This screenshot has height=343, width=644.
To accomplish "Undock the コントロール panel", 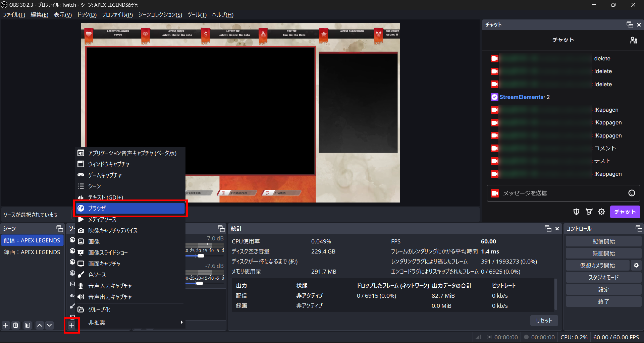I will pyautogui.click(x=639, y=229).
